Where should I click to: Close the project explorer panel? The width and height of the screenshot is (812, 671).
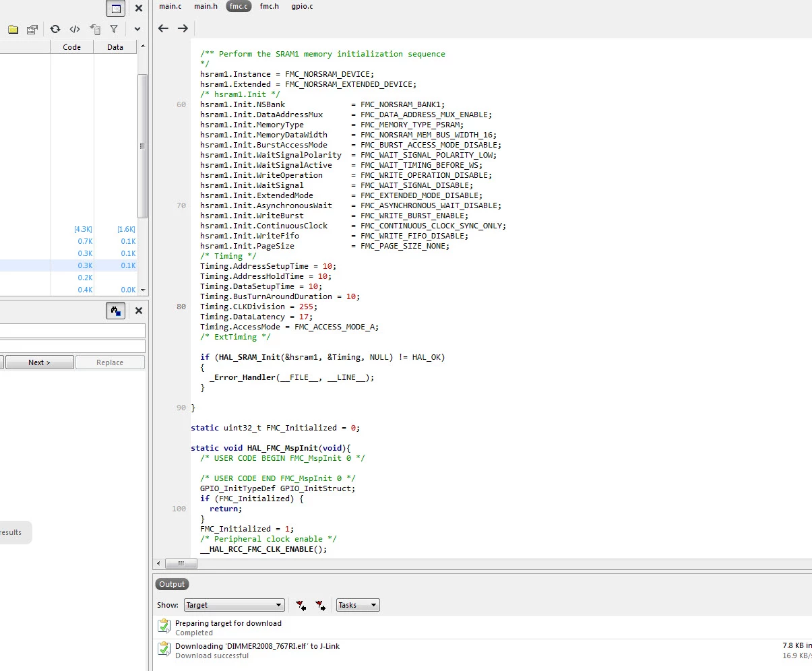[x=139, y=8]
